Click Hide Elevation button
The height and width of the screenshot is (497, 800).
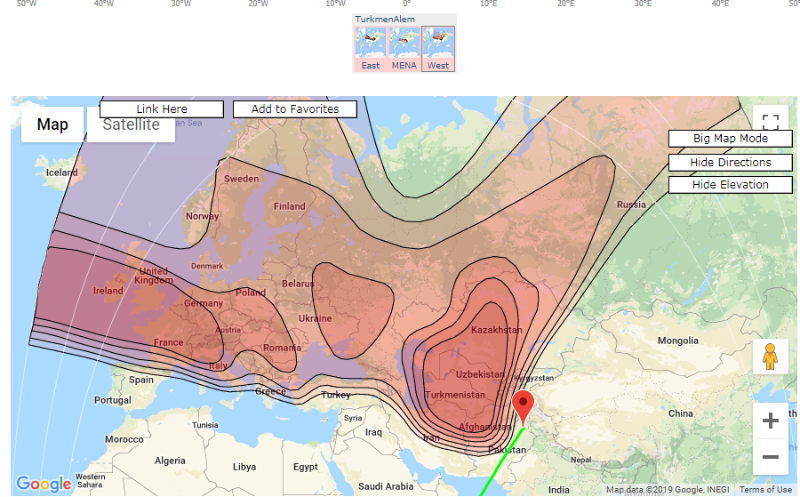point(730,185)
